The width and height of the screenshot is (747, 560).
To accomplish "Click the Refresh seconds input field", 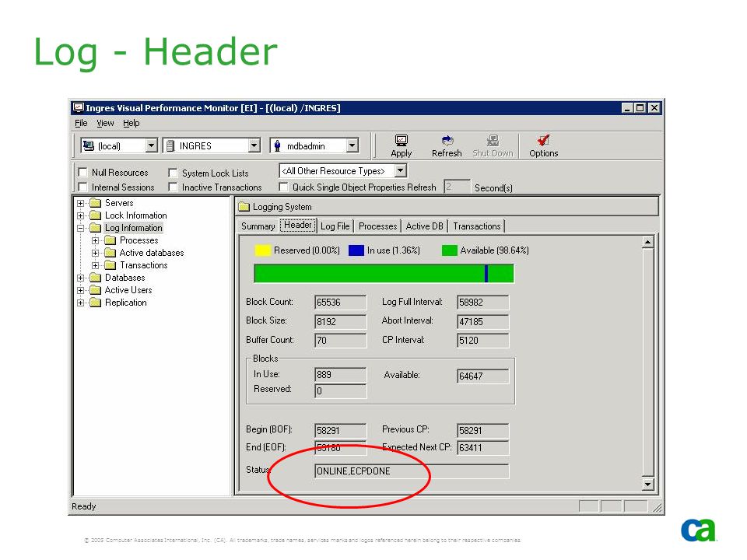I will [457, 187].
